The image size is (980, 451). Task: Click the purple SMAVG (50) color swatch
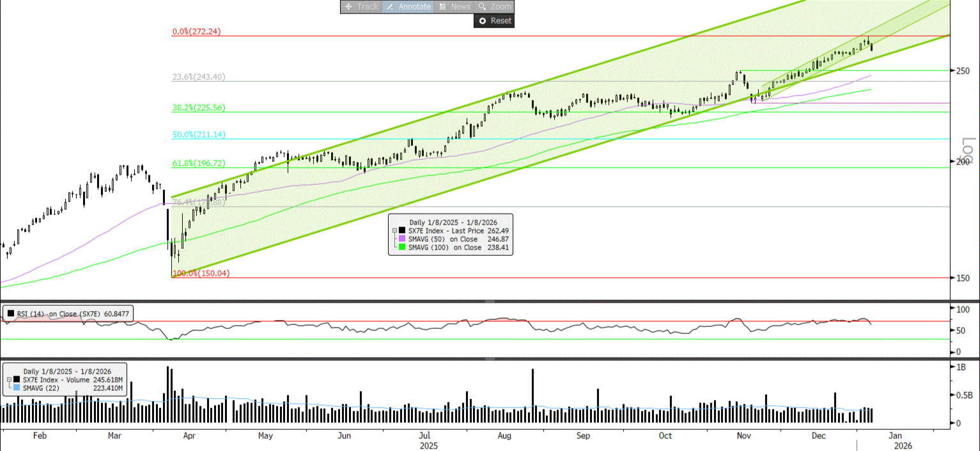point(402,239)
